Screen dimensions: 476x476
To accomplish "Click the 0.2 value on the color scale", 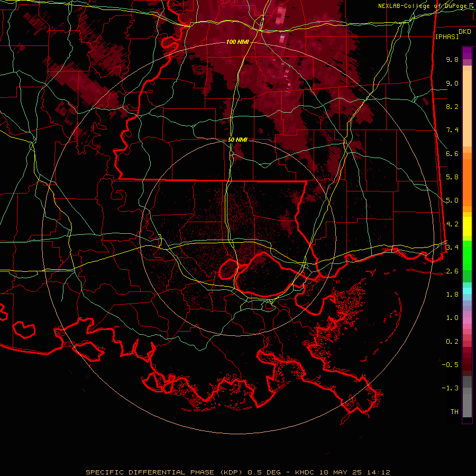I will click(452, 342).
